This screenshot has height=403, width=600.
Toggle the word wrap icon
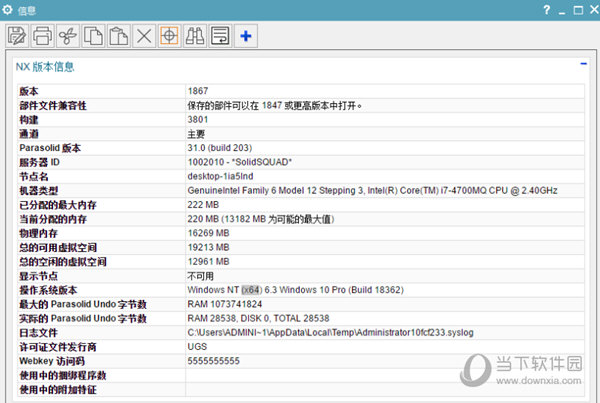pos(220,36)
